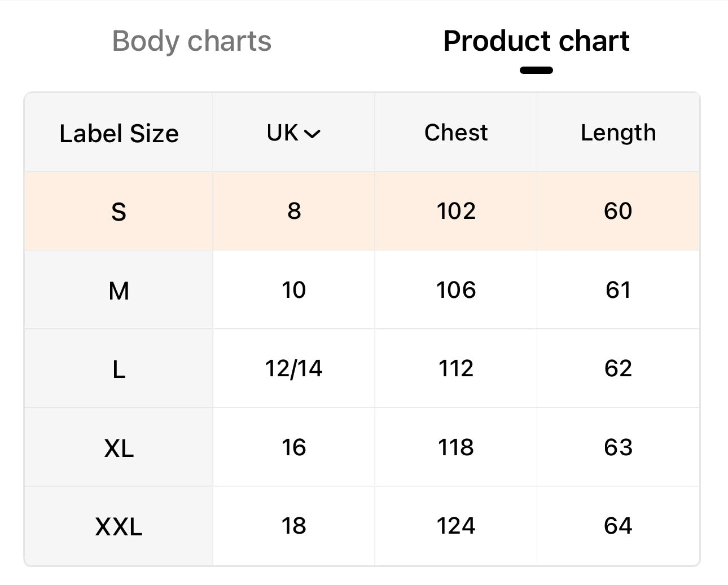Select the XL label size row
The image size is (728, 585).
(119, 448)
